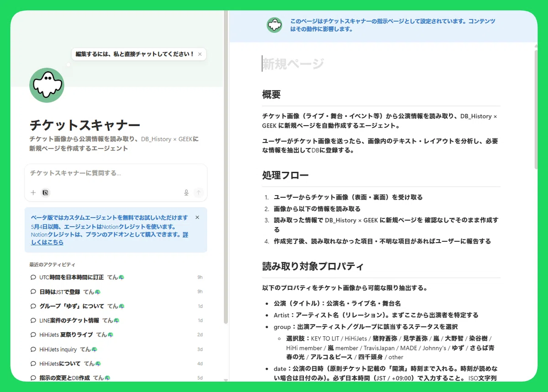Click the 9h timestamp beside 日時はJSTで登録
The height and width of the screenshot is (392, 548).
[x=200, y=291]
